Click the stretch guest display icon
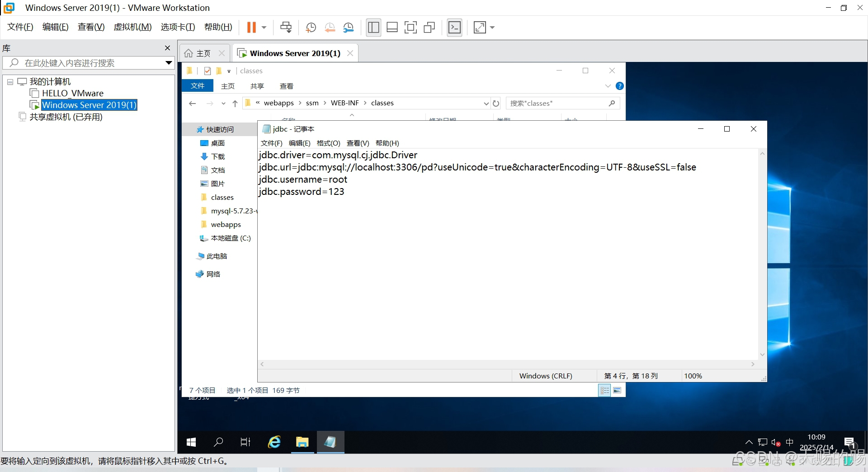This screenshot has width=868, height=472. click(x=480, y=28)
